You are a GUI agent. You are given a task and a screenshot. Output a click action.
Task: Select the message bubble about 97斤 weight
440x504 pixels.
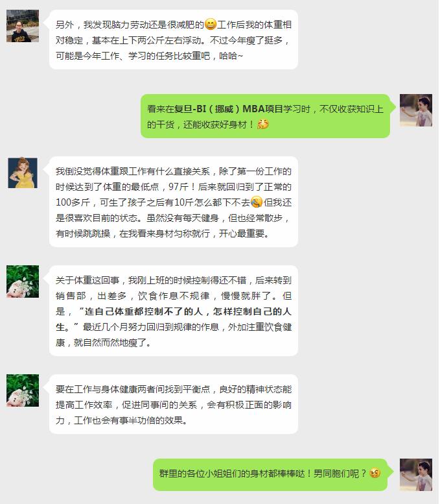pyautogui.click(x=174, y=202)
